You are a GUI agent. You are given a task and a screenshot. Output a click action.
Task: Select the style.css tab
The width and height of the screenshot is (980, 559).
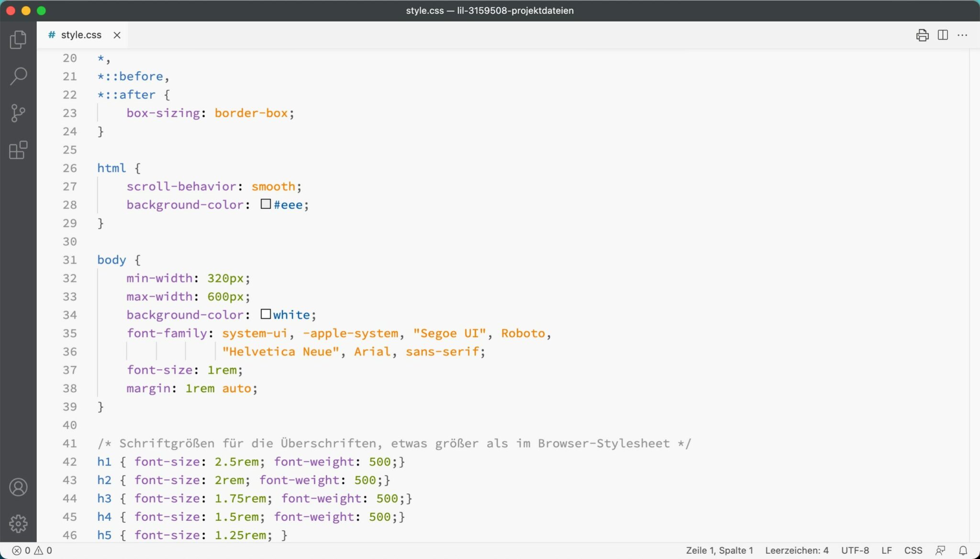[x=80, y=34]
